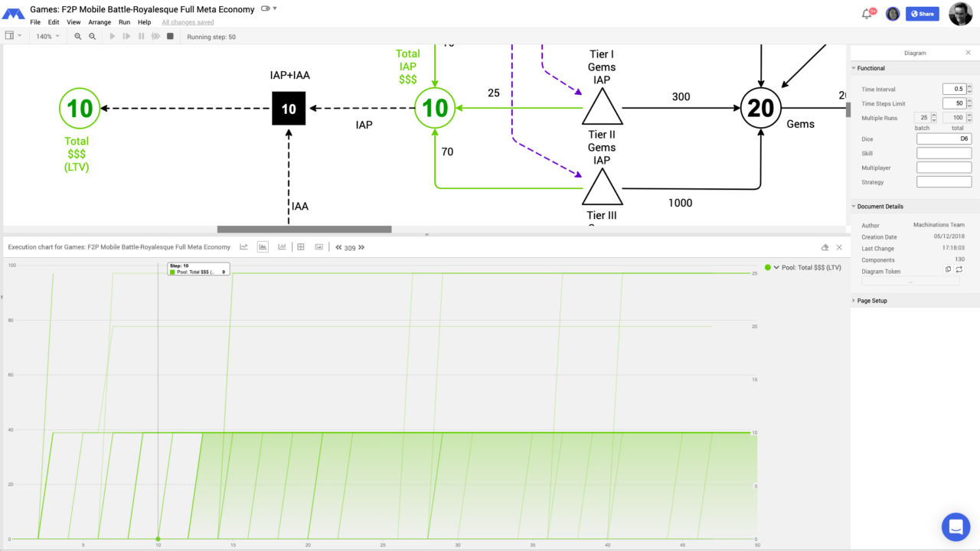980x551 pixels.
Task: Step the Multiple Runs total value
Action: (x=969, y=118)
